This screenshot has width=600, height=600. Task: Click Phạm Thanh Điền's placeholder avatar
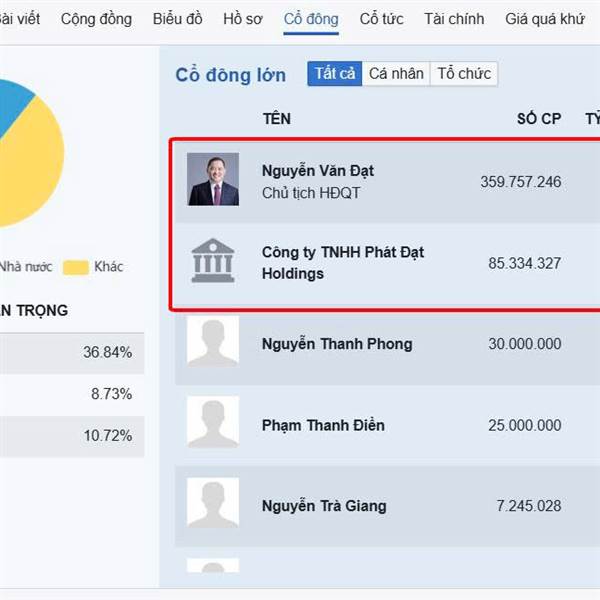(213, 422)
